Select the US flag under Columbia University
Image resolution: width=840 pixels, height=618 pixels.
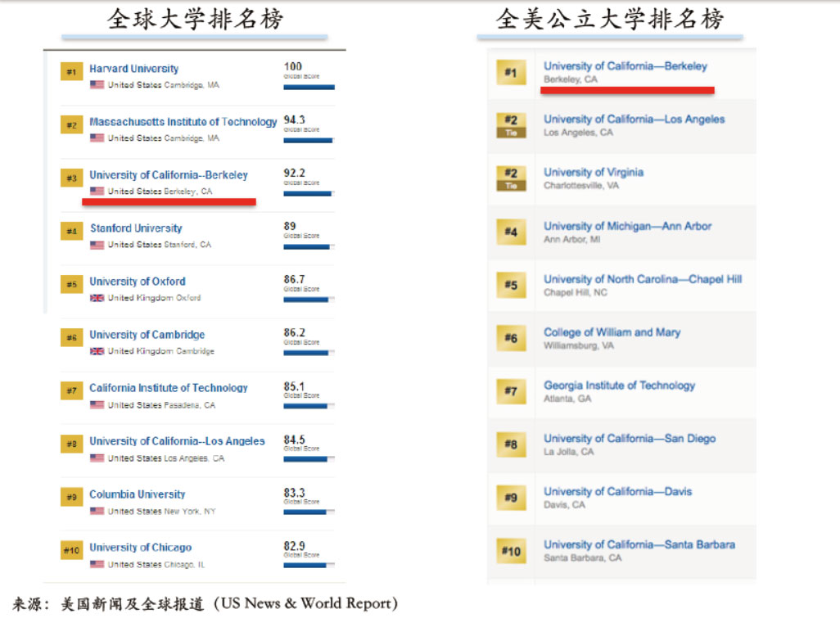coord(97,511)
